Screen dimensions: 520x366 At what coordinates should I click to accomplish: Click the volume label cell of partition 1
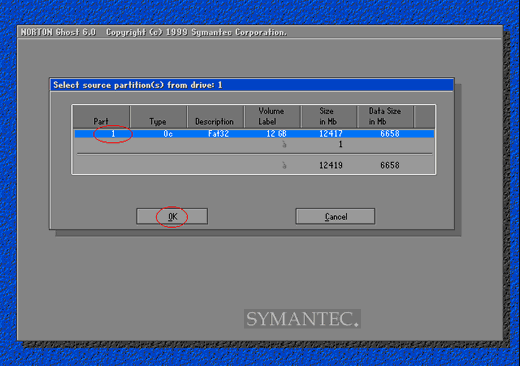coord(276,134)
